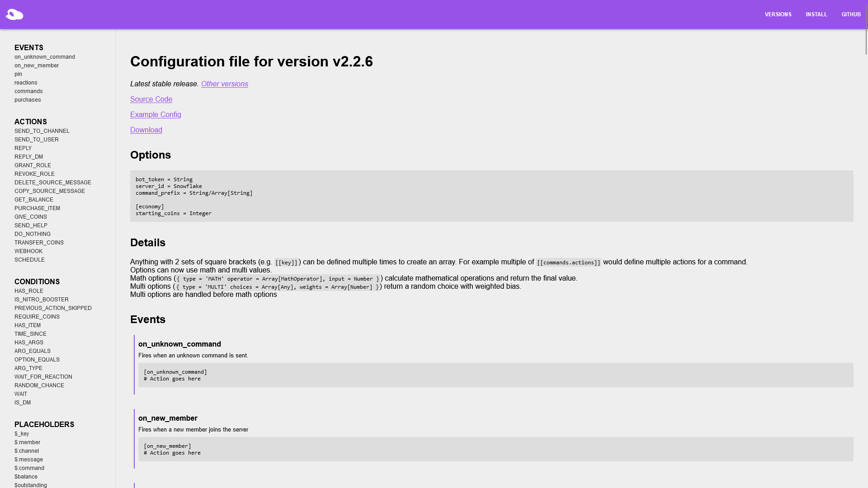Open the Source Code link

coord(151,99)
